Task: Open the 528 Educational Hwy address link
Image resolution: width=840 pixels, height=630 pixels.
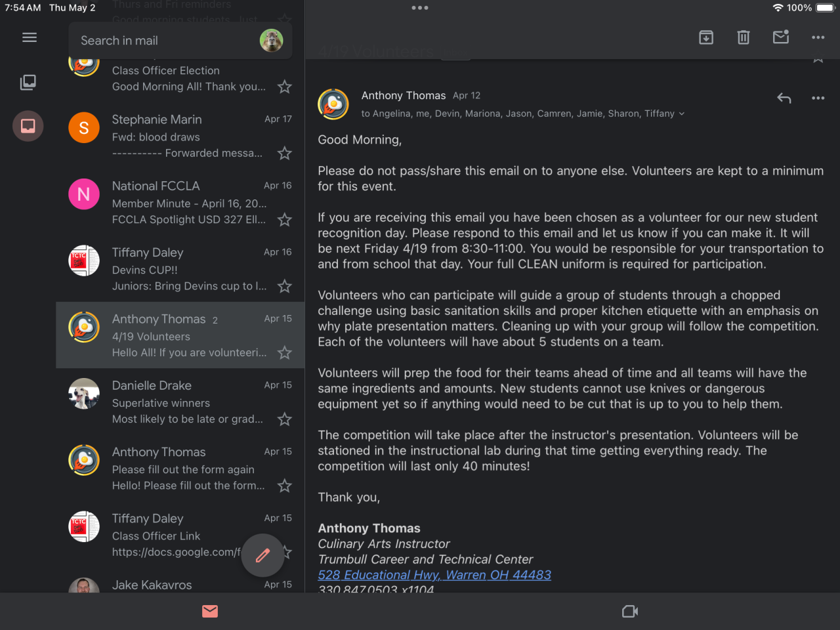Action: click(434, 575)
